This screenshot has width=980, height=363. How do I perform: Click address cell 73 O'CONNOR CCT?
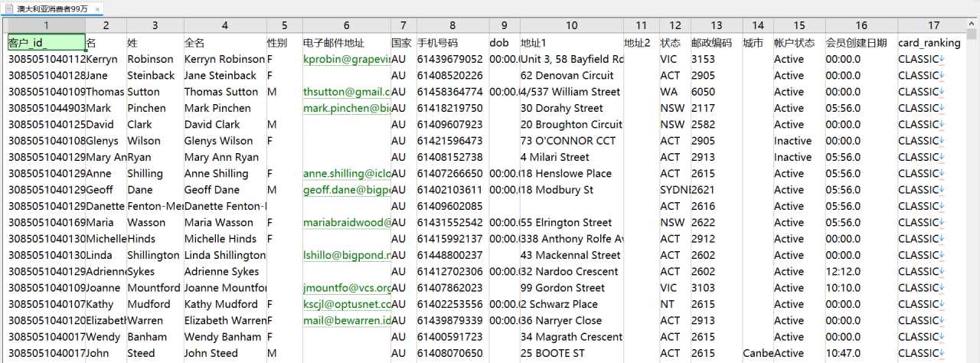click(x=571, y=141)
